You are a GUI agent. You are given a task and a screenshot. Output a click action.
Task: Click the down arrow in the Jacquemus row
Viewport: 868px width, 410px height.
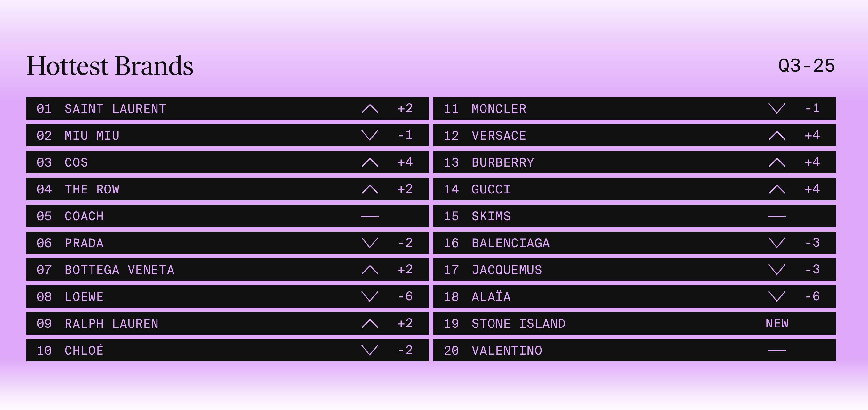coord(777,270)
